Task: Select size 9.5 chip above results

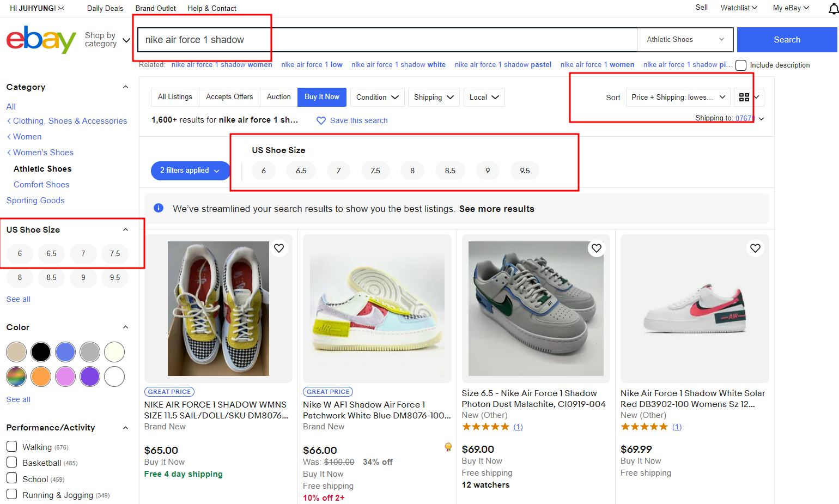Action: point(525,171)
